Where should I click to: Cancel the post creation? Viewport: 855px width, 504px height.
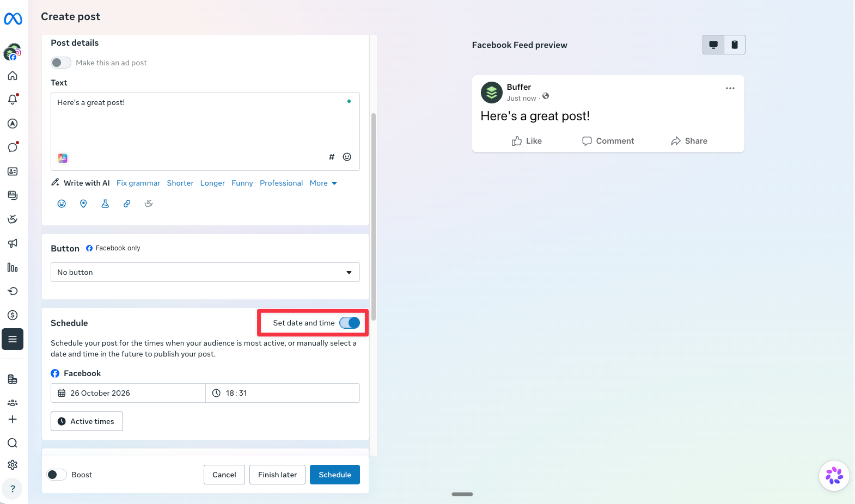click(x=224, y=475)
